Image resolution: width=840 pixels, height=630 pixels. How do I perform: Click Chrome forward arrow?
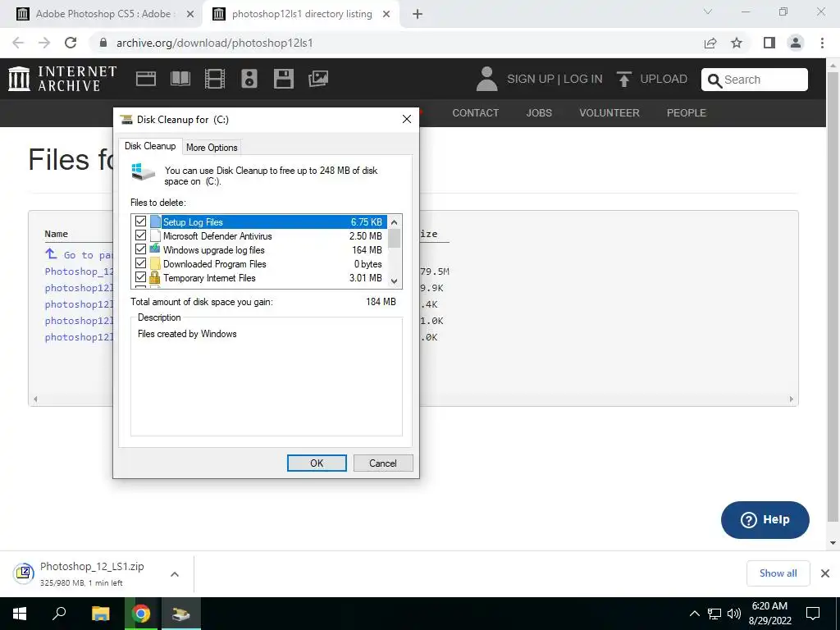tap(44, 43)
